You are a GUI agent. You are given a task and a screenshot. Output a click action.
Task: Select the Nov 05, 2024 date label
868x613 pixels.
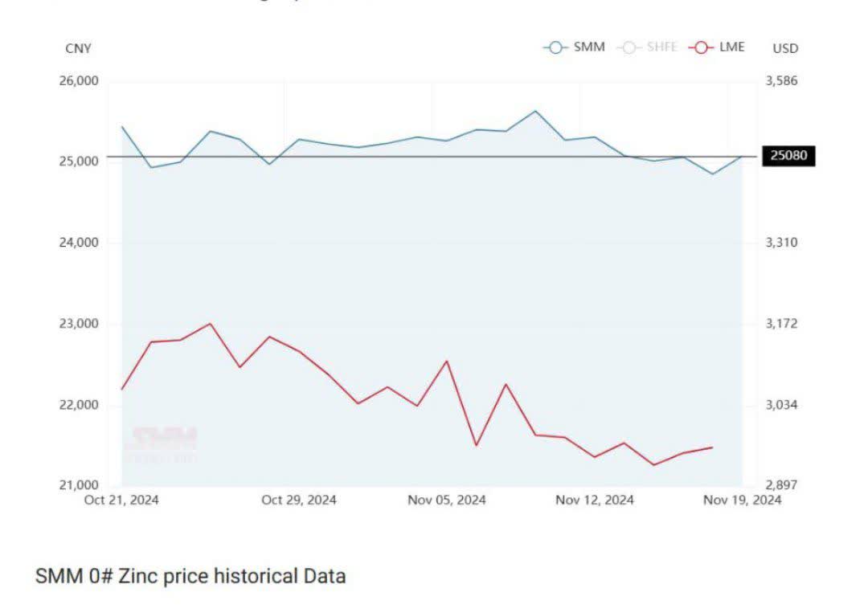click(x=447, y=500)
